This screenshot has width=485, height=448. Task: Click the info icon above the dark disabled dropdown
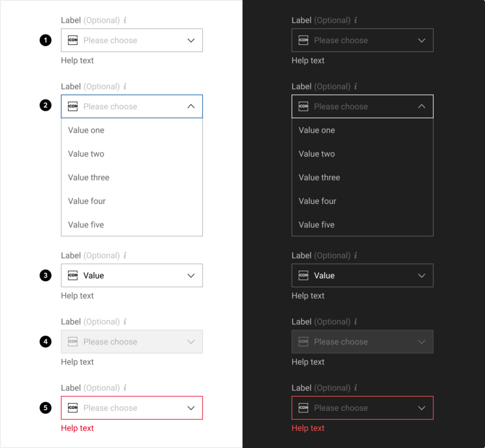(x=355, y=322)
